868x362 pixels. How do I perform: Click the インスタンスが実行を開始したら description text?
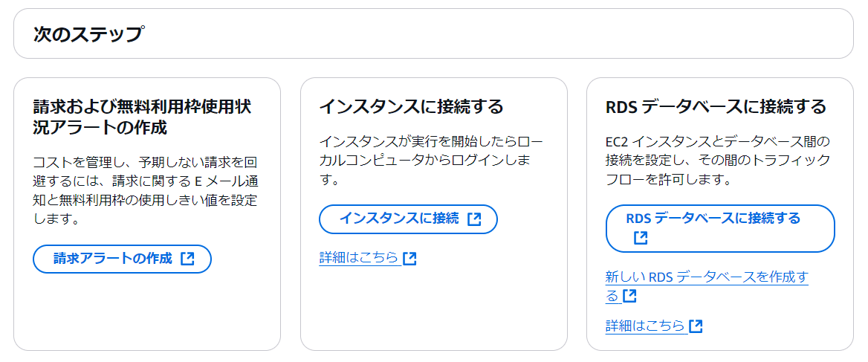431,161
